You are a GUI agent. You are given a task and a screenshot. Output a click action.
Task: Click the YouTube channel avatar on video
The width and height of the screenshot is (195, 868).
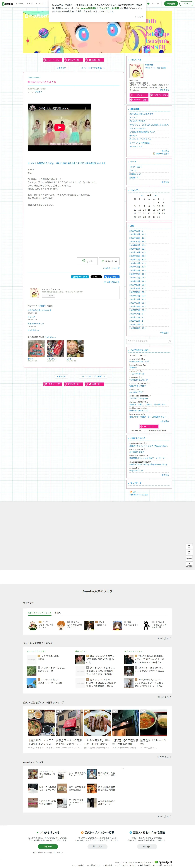pos(32,109)
